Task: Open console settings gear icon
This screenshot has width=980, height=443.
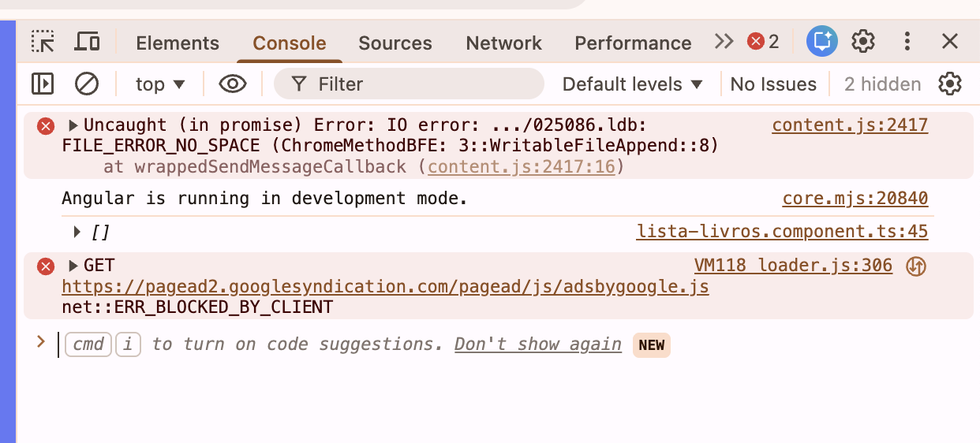Action: point(950,84)
